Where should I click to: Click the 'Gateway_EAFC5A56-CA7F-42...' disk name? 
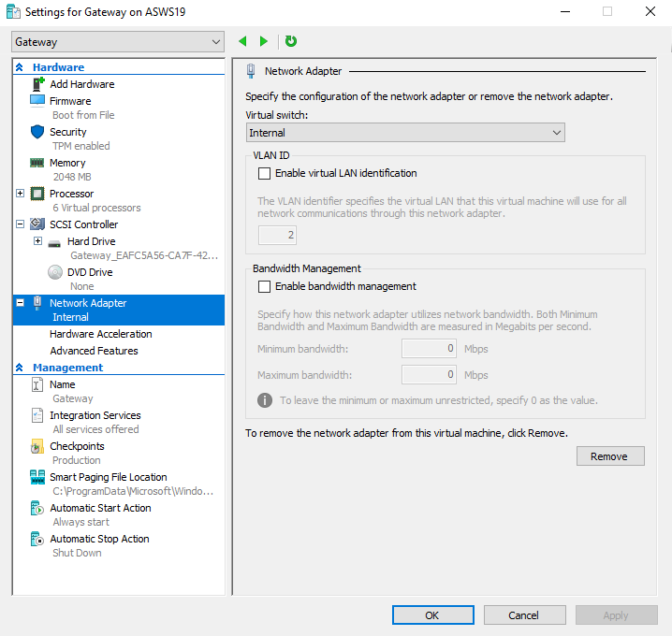coord(144,255)
